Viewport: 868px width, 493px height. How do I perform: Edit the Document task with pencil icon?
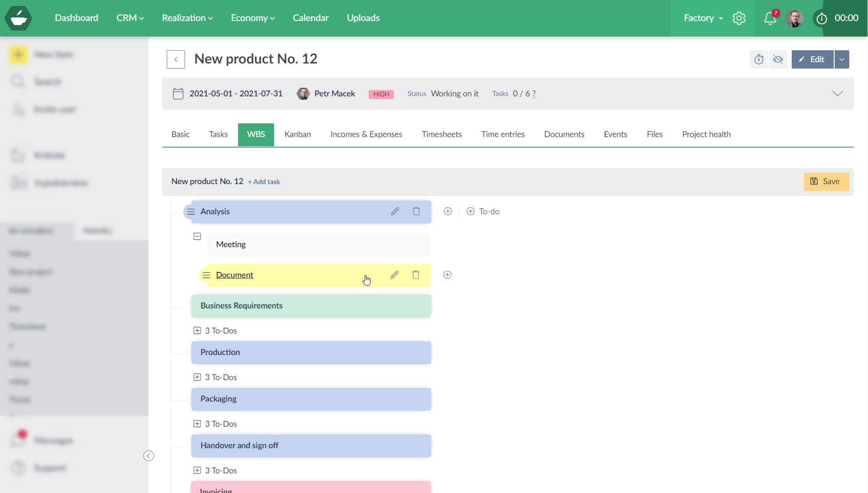(x=395, y=275)
